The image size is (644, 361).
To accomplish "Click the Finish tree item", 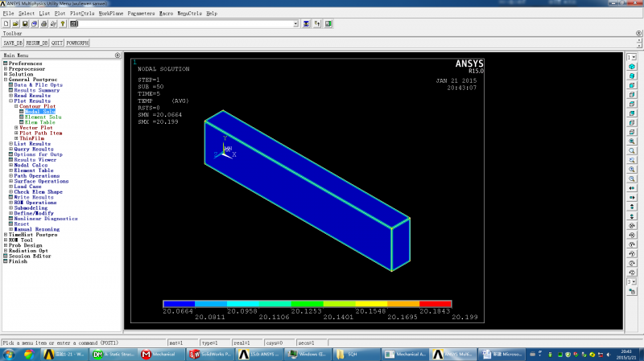I will pos(18,261).
